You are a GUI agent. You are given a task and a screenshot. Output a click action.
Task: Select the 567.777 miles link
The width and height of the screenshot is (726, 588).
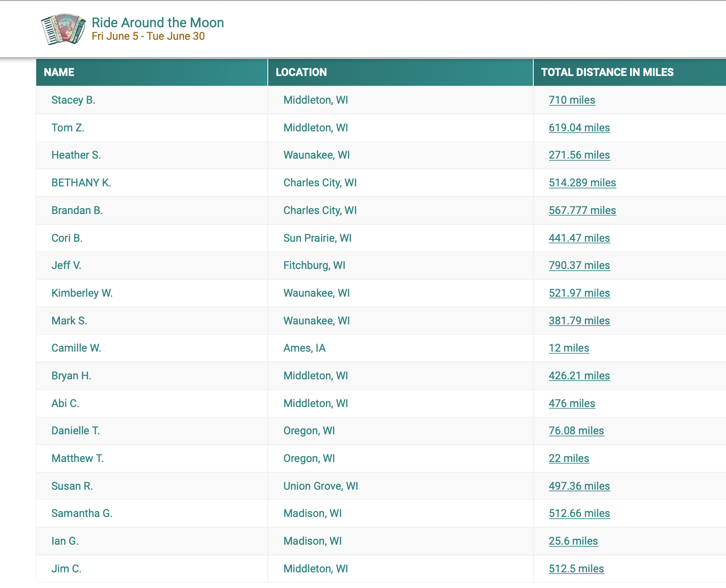pos(582,210)
